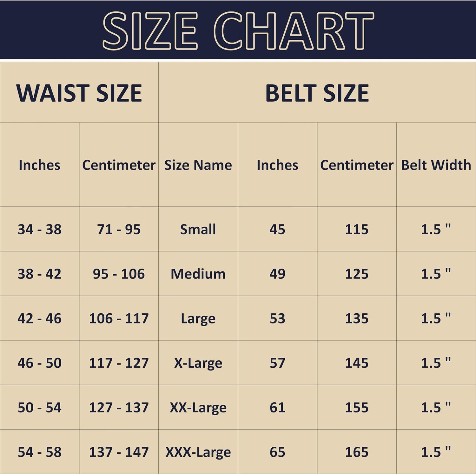This screenshot has width=476, height=474.
Task: Click belt centimeter value 165
Action: [x=357, y=451]
